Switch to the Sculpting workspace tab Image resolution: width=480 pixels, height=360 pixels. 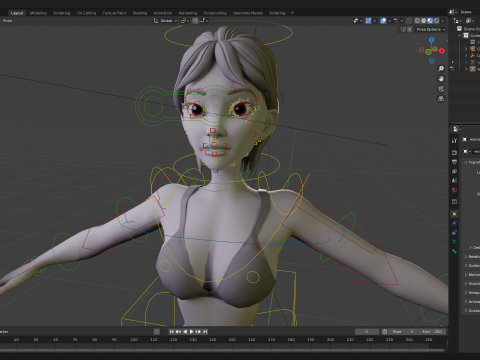pos(62,13)
